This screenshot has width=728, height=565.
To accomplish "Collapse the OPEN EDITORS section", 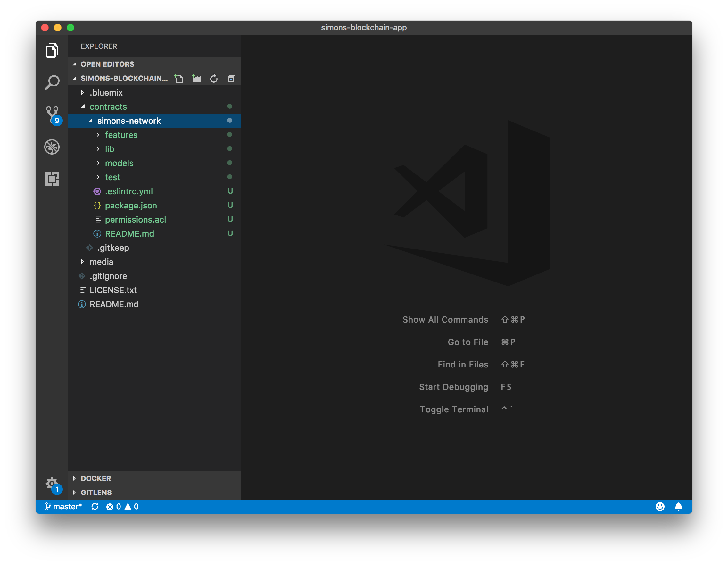I will point(107,64).
